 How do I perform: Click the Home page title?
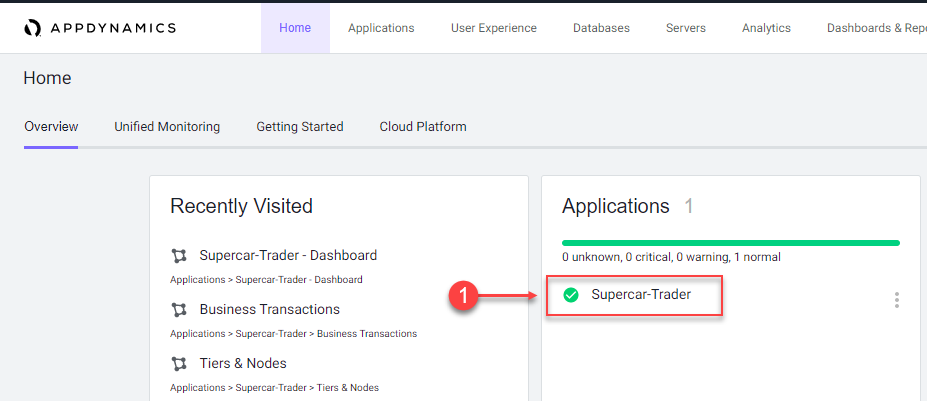point(47,78)
